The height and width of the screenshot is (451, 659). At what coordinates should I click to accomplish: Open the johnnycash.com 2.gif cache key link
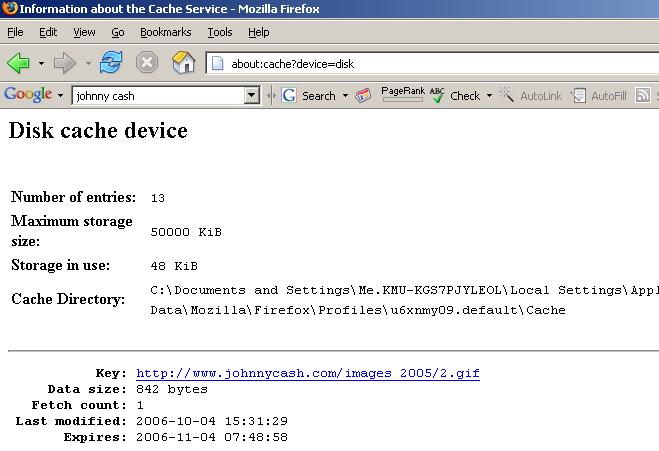click(308, 373)
